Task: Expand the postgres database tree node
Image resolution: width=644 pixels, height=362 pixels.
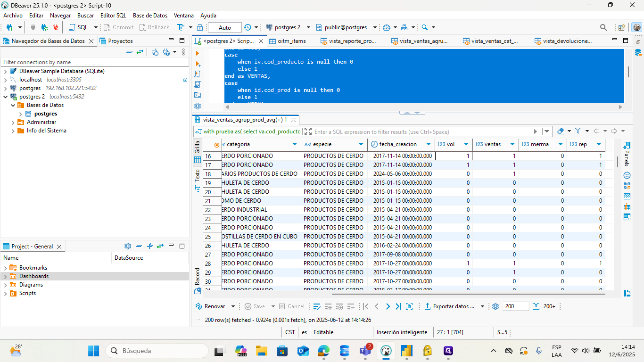Action: pos(21,114)
